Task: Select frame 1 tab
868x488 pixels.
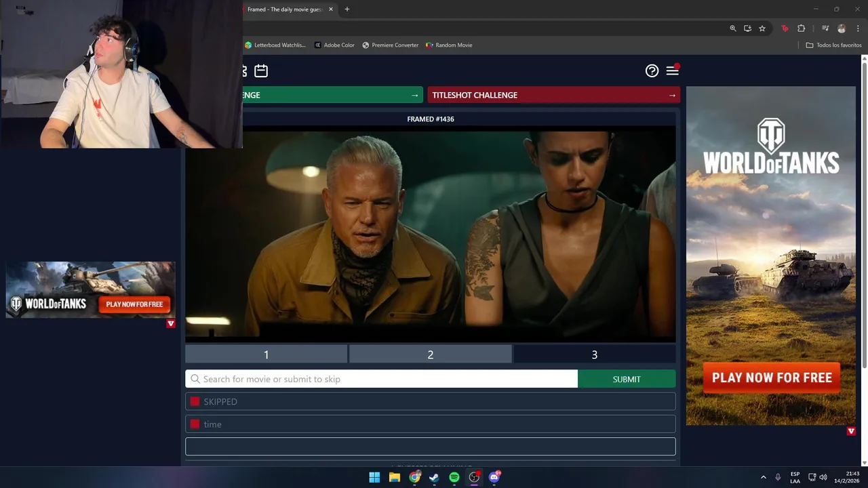Action: (x=266, y=354)
